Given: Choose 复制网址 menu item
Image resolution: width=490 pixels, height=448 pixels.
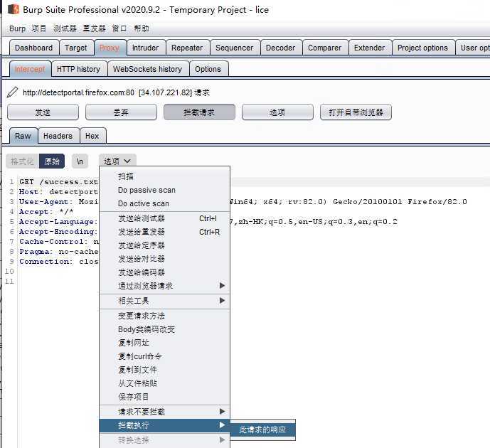Looking at the screenshot, I should pyautogui.click(x=165, y=343).
